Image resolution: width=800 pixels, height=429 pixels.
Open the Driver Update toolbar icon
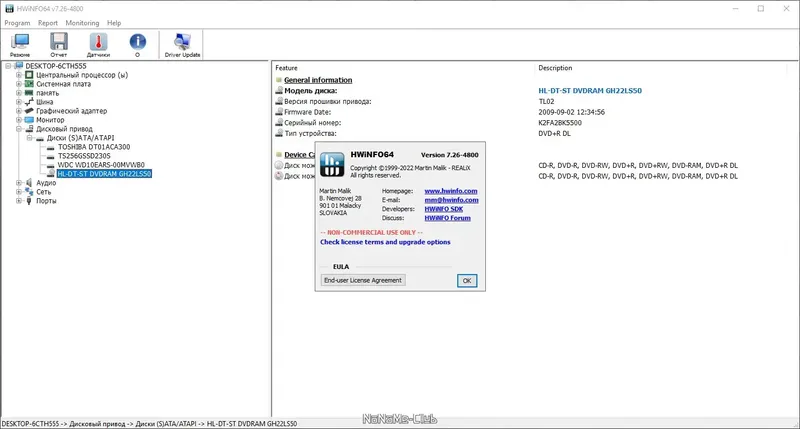click(182, 42)
